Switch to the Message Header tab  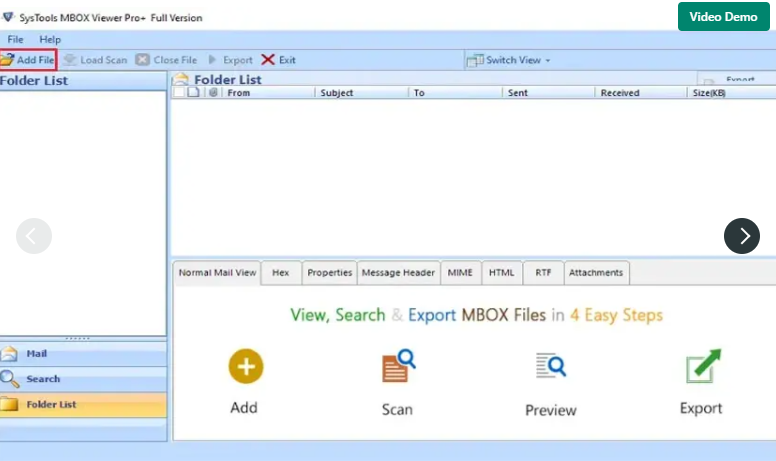pos(398,272)
